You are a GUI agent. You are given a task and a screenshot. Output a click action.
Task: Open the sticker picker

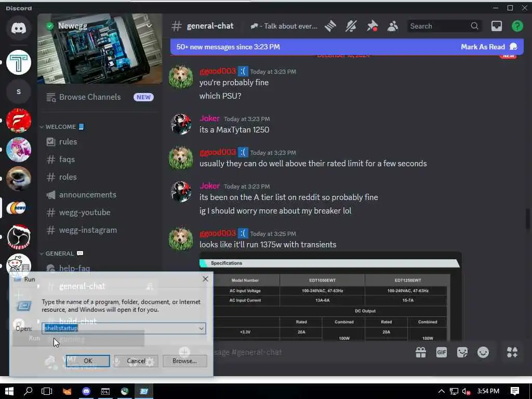(462, 352)
